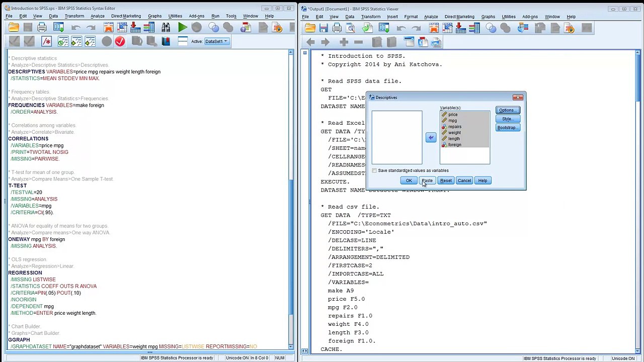Open Tools menu in Syntax Editor
Viewport: 644px width, 362px height.
coord(231,16)
